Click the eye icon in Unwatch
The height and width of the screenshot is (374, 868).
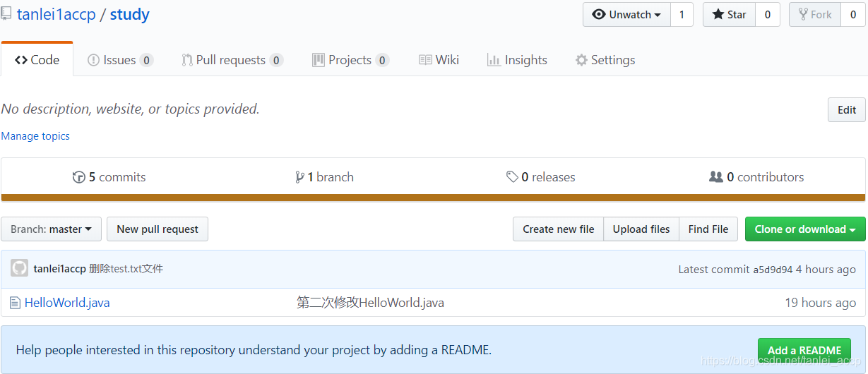click(599, 14)
